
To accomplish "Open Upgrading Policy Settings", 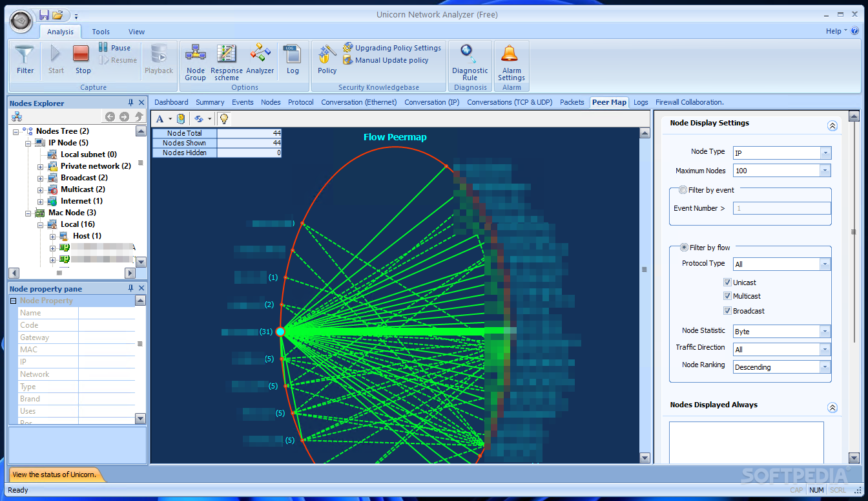I will point(392,48).
